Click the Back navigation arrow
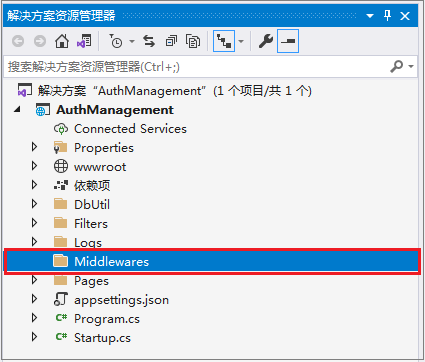 point(18,41)
